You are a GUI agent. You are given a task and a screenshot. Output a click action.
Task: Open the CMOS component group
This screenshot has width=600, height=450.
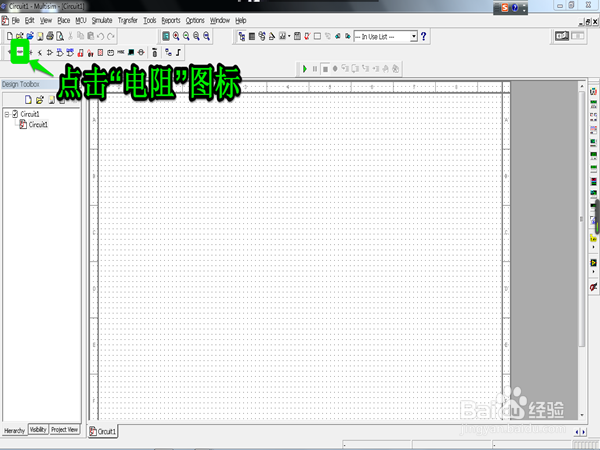[70, 52]
